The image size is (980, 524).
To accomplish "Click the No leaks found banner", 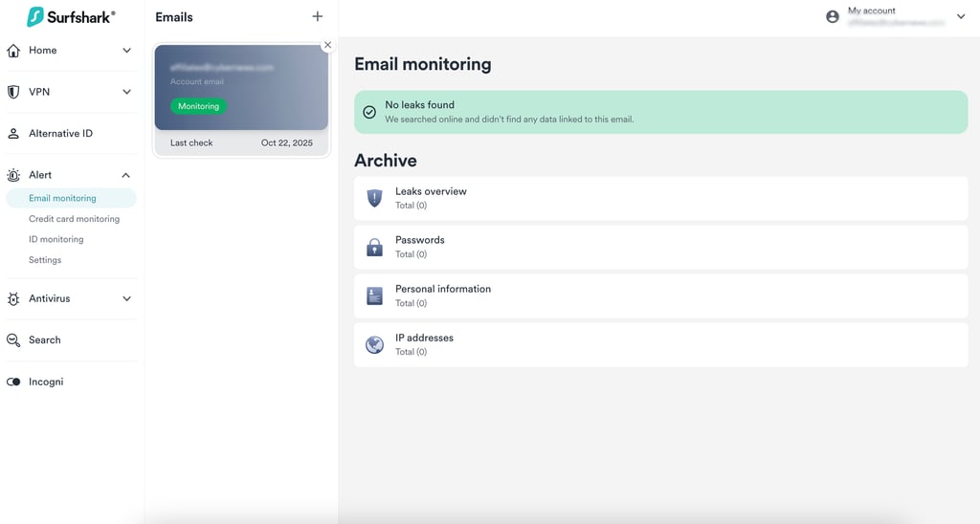I will [x=660, y=113].
